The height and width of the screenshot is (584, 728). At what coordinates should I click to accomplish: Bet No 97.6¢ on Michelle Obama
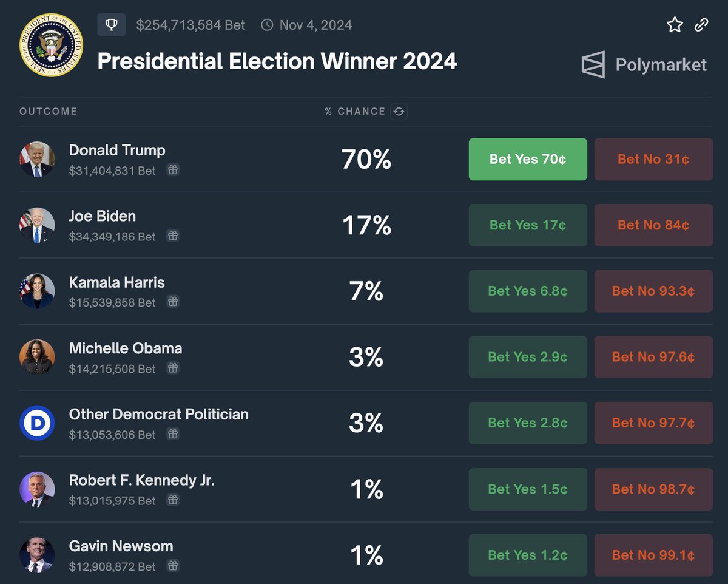pyautogui.click(x=653, y=357)
